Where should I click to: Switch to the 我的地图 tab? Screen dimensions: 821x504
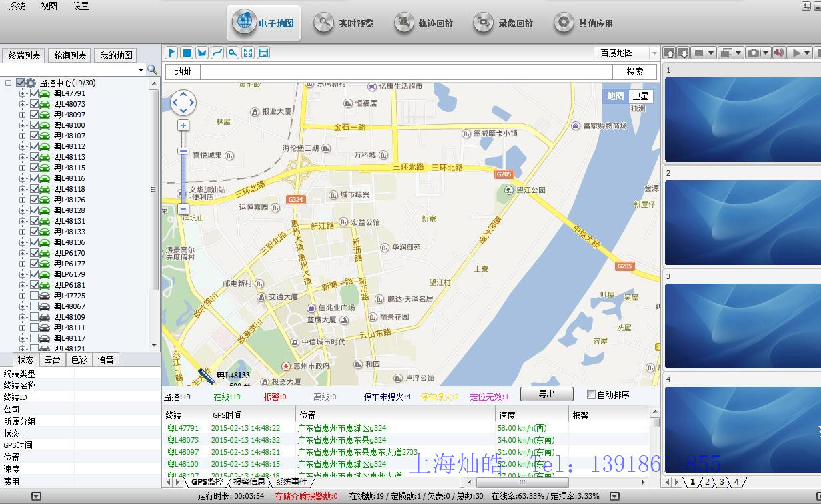click(x=116, y=55)
